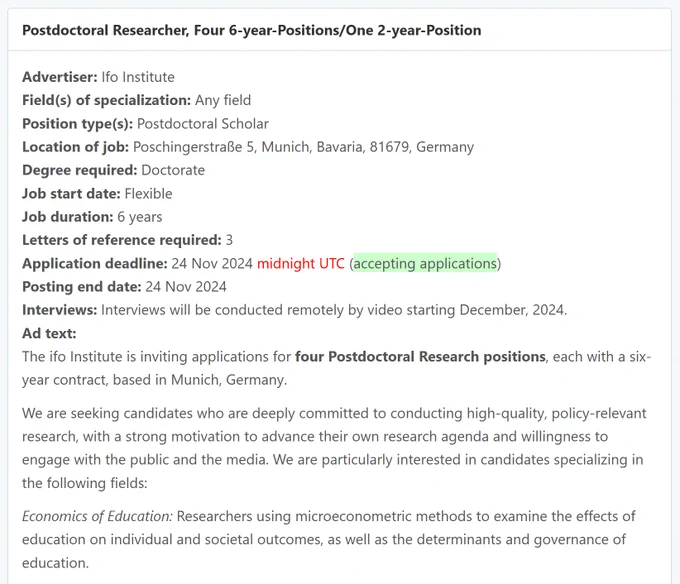This screenshot has width=680, height=584.
Task: Click the 'Ifo Institute' advertiser name
Action: coord(138,77)
